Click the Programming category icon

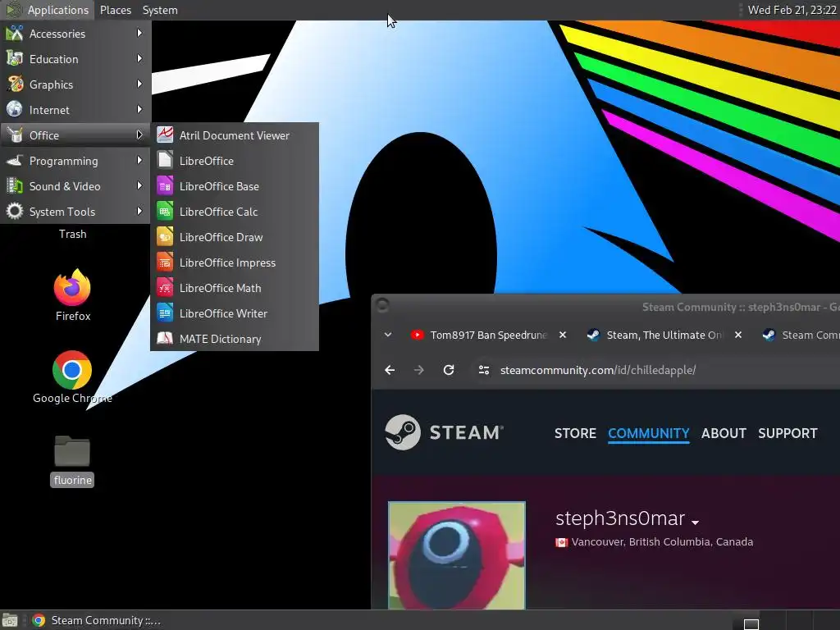click(15, 160)
